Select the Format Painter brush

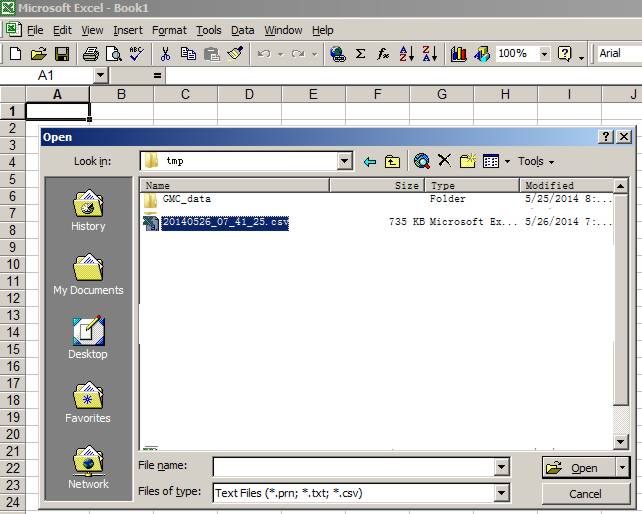point(235,54)
